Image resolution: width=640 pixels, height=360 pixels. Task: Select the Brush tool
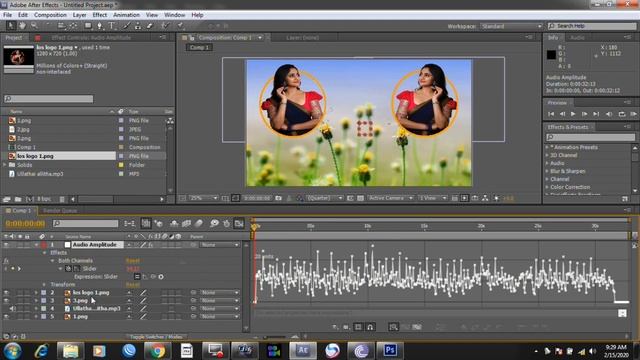tap(127, 26)
